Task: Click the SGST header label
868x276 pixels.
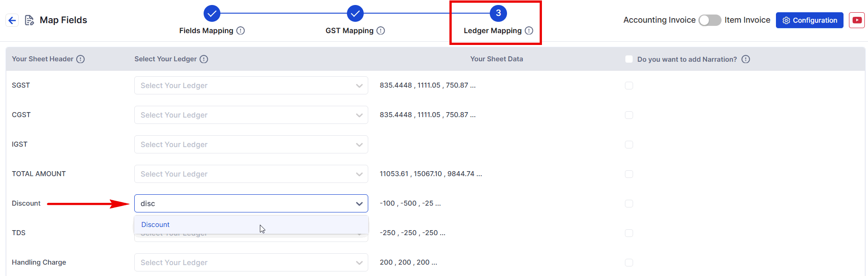Action: (21, 85)
